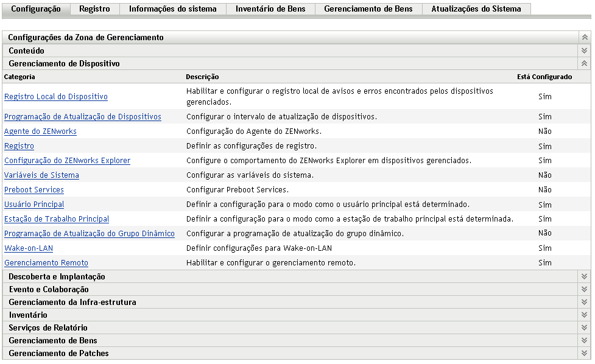595x364 pixels.
Task: Open Gerenciamento Remoto settings
Action: [x=46, y=262]
